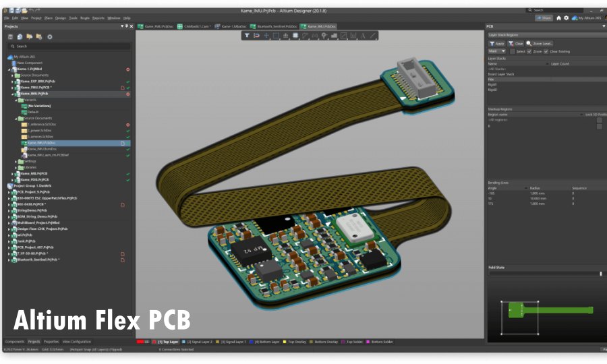This screenshot has width=607, height=364.
Task: Click the selection filter icon in the Active Bar
Action: pyautogui.click(x=247, y=36)
